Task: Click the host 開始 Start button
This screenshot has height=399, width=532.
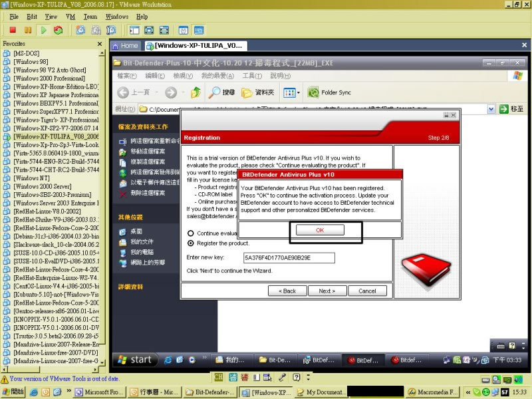Action: (13, 392)
